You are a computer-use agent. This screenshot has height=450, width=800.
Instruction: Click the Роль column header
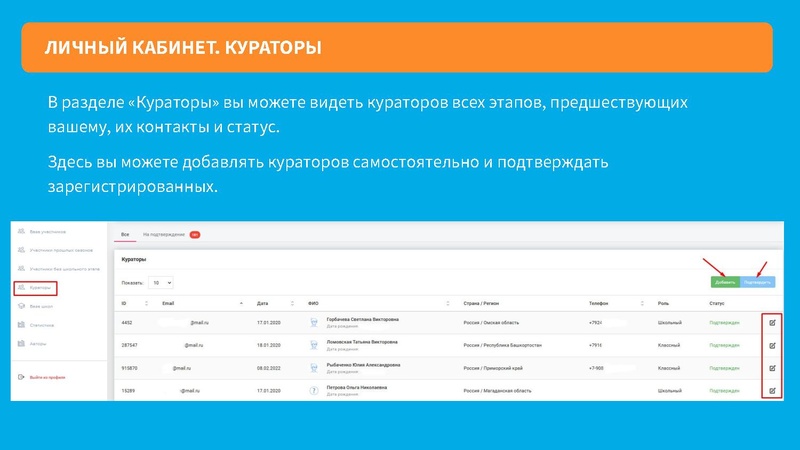click(x=663, y=303)
